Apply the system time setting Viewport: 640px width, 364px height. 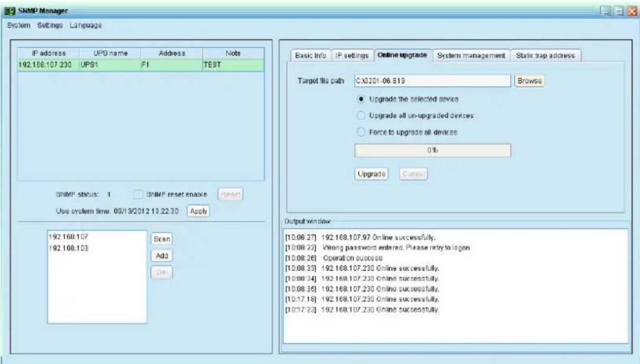pyautogui.click(x=199, y=211)
